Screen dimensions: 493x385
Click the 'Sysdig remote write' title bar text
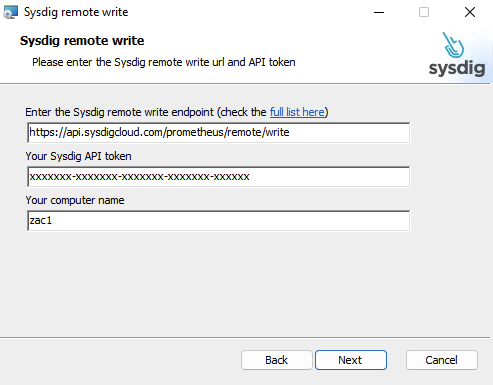(x=76, y=12)
